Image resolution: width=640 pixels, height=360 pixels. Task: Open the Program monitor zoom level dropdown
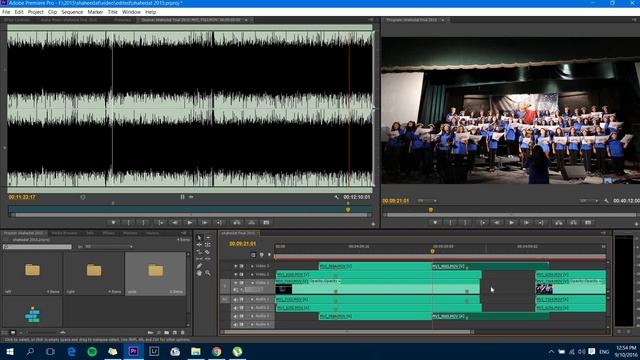[x=427, y=201]
